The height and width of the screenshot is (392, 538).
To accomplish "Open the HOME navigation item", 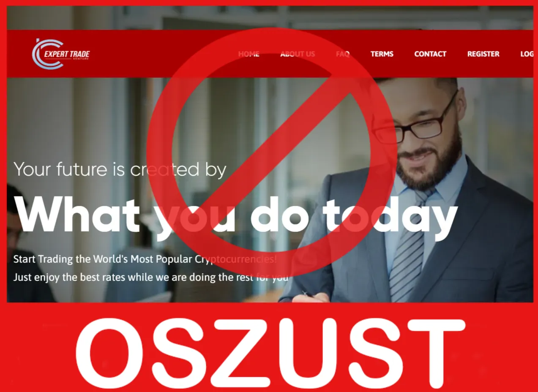I will [249, 54].
